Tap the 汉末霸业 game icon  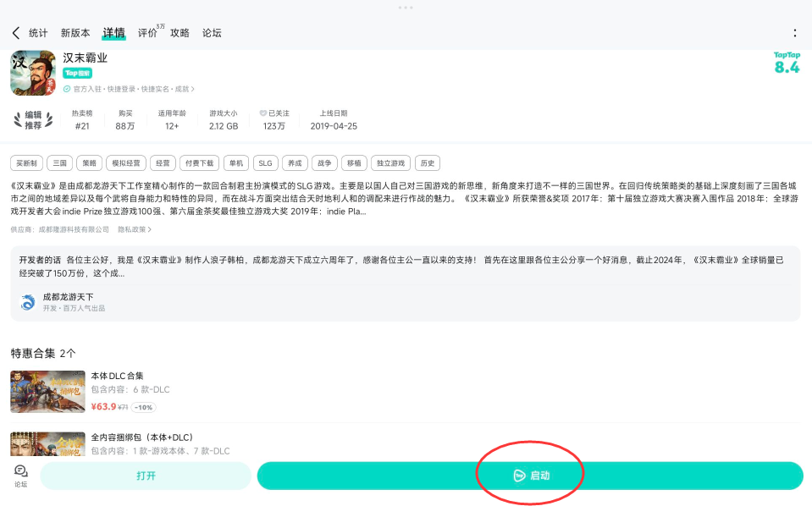tap(33, 73)
